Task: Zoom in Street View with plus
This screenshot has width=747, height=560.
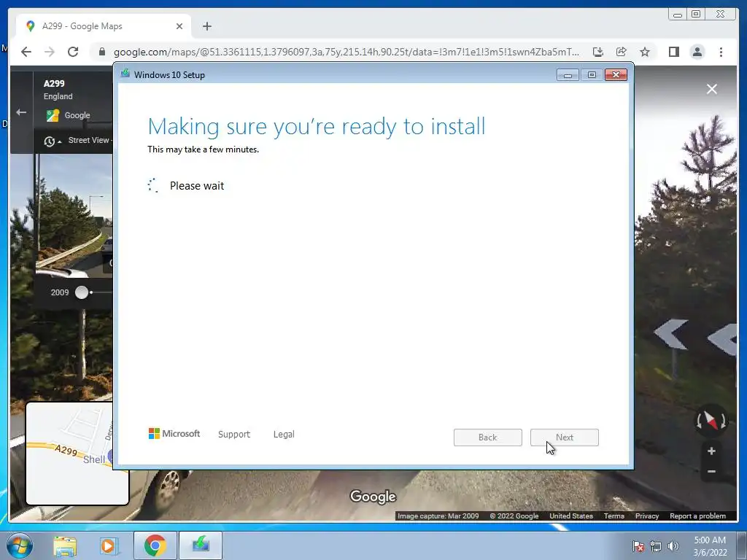Action: pos(711,451)
